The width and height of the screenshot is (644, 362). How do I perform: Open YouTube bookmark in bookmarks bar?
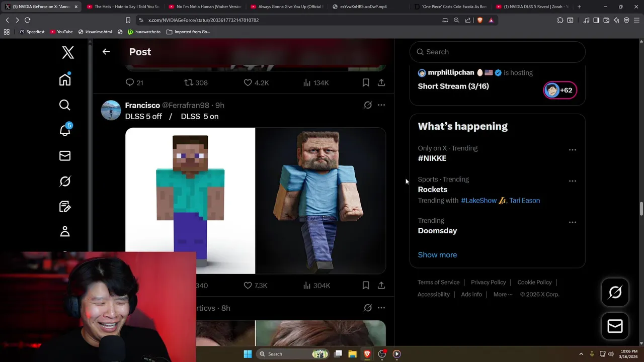point(61,32)
